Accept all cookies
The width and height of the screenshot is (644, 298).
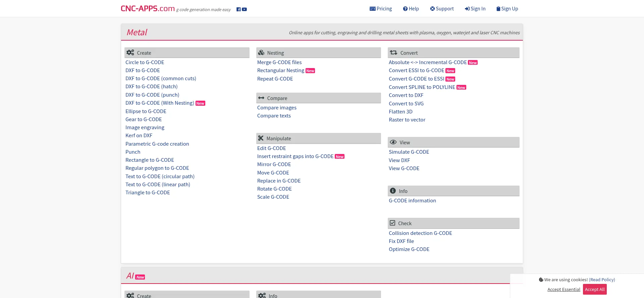tap(595, 289)
